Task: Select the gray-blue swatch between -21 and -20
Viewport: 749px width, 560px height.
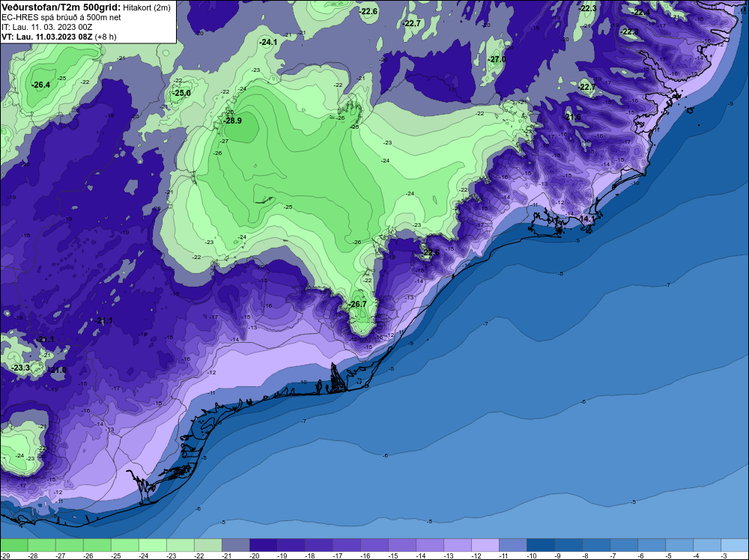Action: click(x=236, y=545)
